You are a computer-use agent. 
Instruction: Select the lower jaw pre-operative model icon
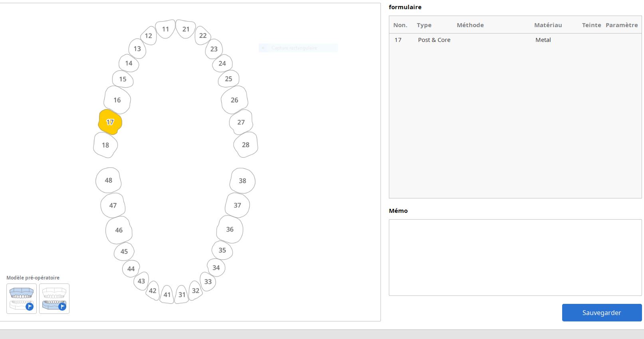(54, 298)
